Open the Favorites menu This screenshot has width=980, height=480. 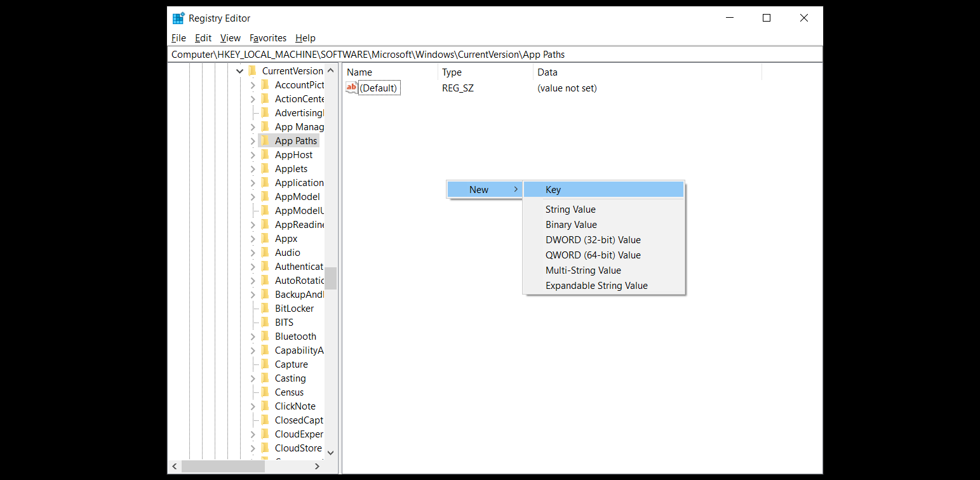[268, 38]
